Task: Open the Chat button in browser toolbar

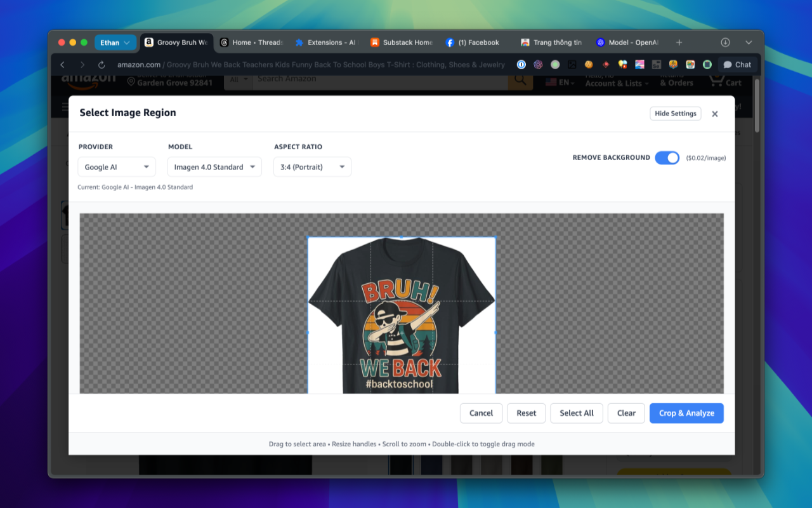Action: coord(737,65)
